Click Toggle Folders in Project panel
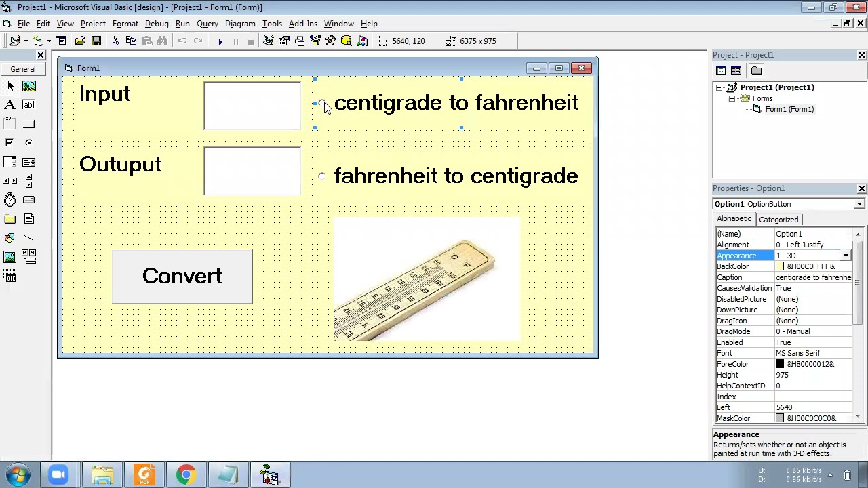The image size is (868, 488). pos(756,70)
